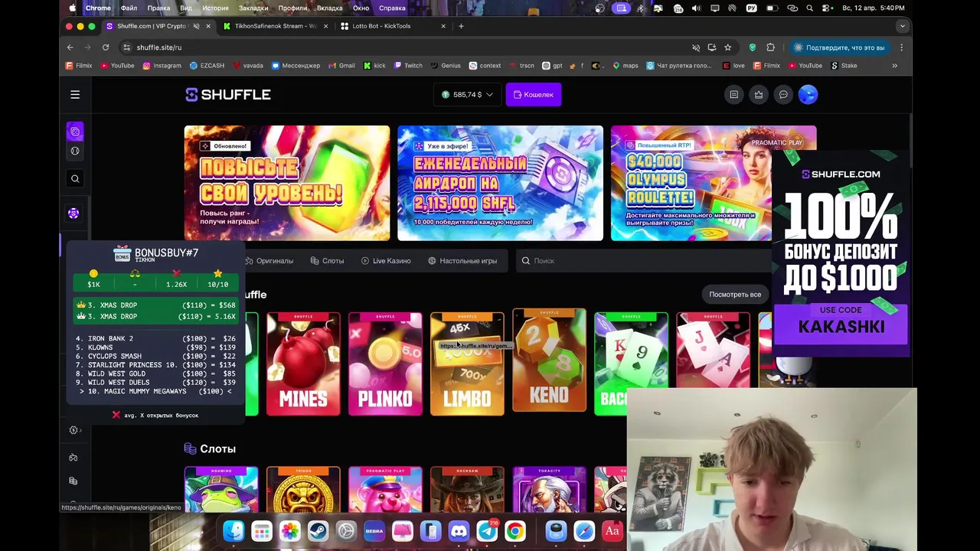
Task: Switch to the Lotto Bot - KickTools tab
Action: coord(393,26)
